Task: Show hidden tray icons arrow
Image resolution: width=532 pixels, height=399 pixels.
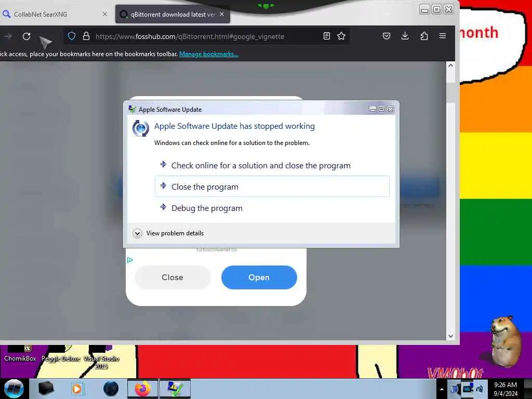Action: click(x=442, y=389)
